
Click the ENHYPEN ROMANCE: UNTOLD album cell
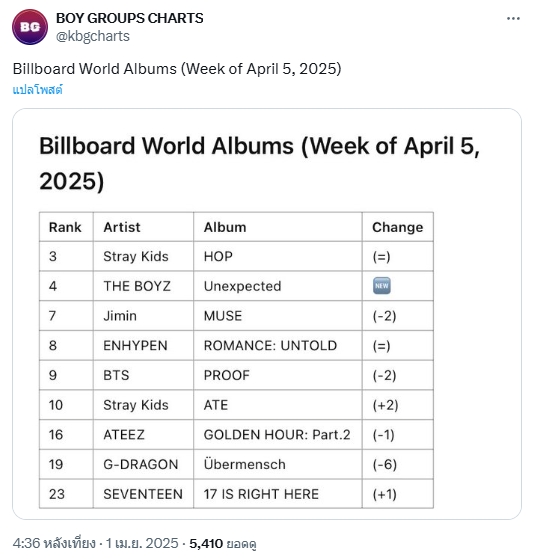pos(278,345)
